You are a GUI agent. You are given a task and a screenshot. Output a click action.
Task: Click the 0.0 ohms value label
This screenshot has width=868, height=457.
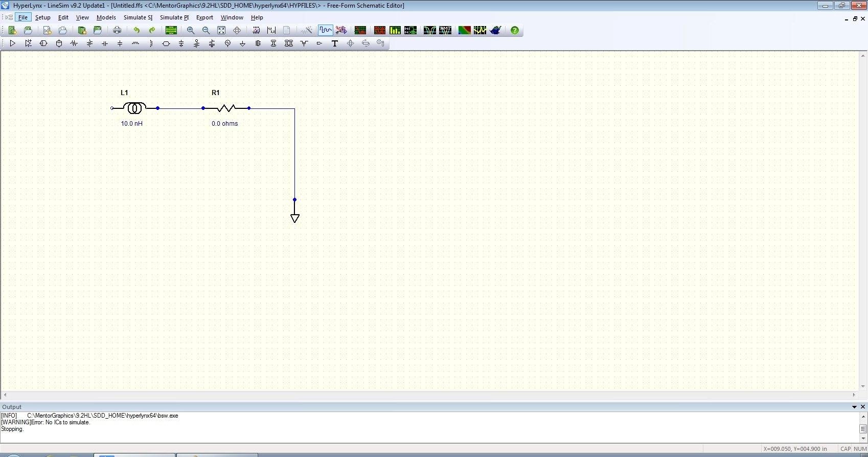coord(225,124)
